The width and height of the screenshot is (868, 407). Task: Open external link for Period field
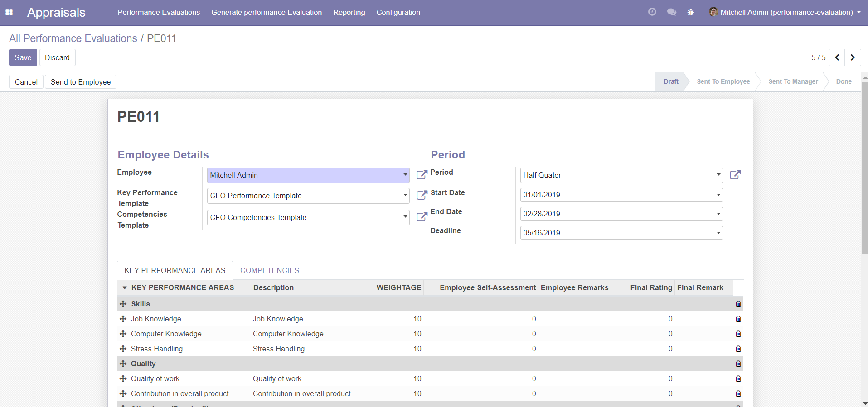tap(735, 175)
